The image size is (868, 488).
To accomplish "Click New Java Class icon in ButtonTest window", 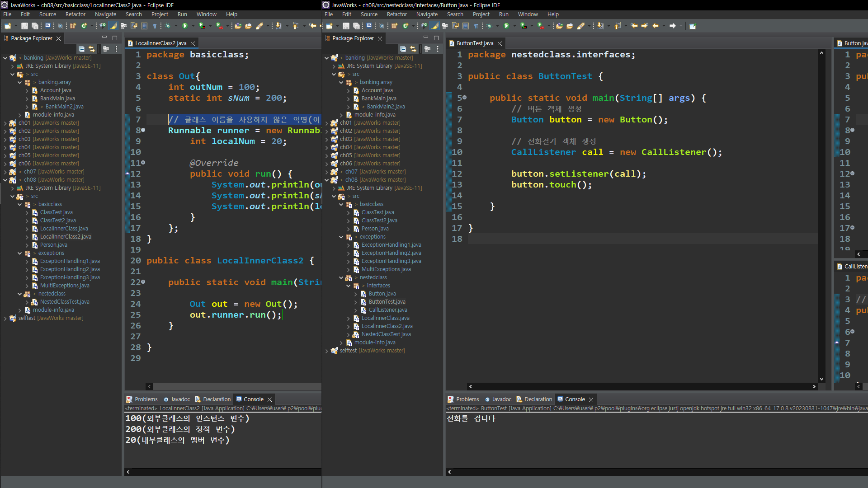I will coord(406,26).
